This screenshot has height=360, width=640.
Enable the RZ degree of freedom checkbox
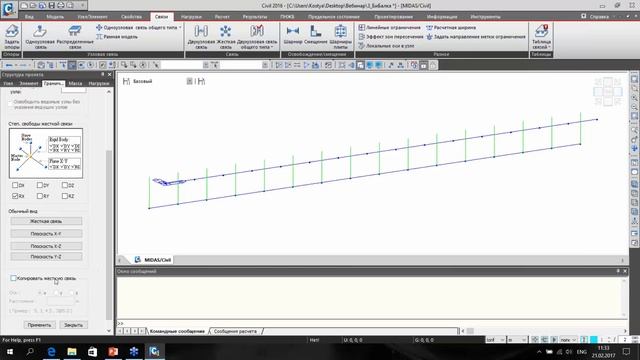pyautogui.click(x=65, y=196)
